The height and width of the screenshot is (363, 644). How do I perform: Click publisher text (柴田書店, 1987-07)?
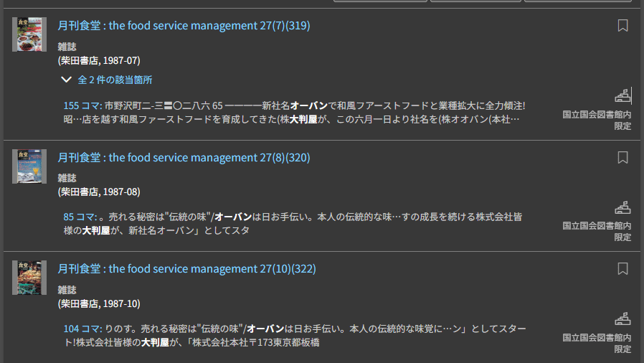coord(99,60)
